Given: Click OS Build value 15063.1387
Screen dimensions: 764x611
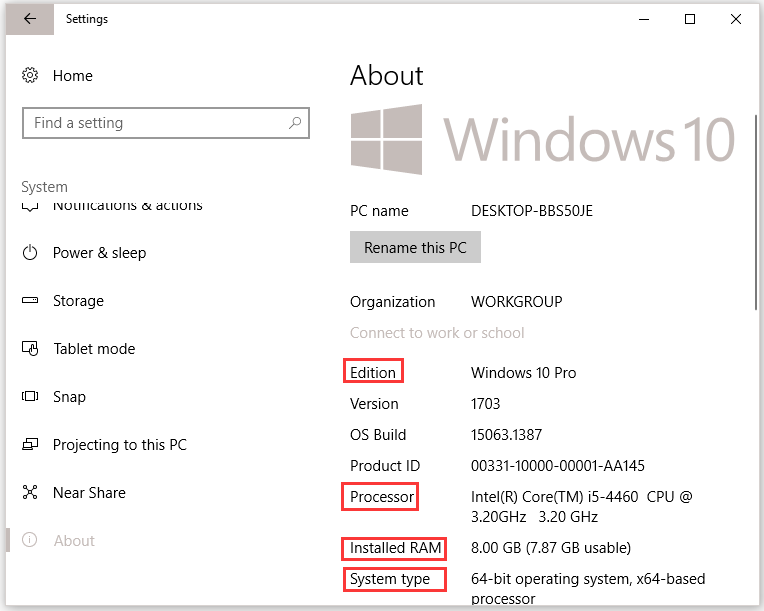Looking at the screenshot, I should (x=506, y=435).
